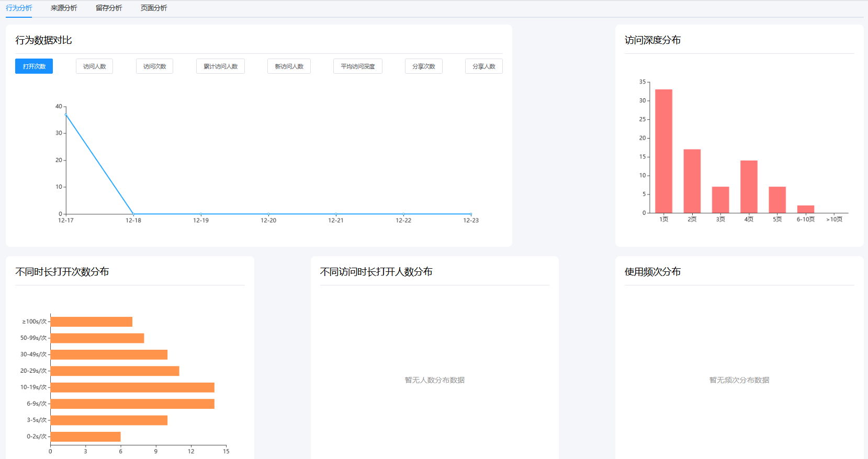868x459 pixels.
Task: Select the 4页 bar in the depth chart
Action: tap(749, 187)
